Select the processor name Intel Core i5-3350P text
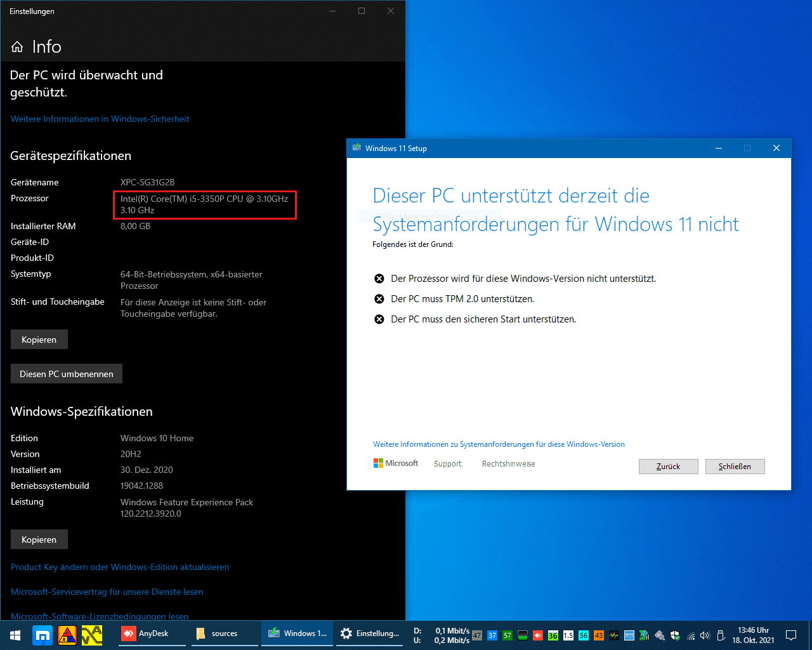Screen dimensions: 812x650 204,204
